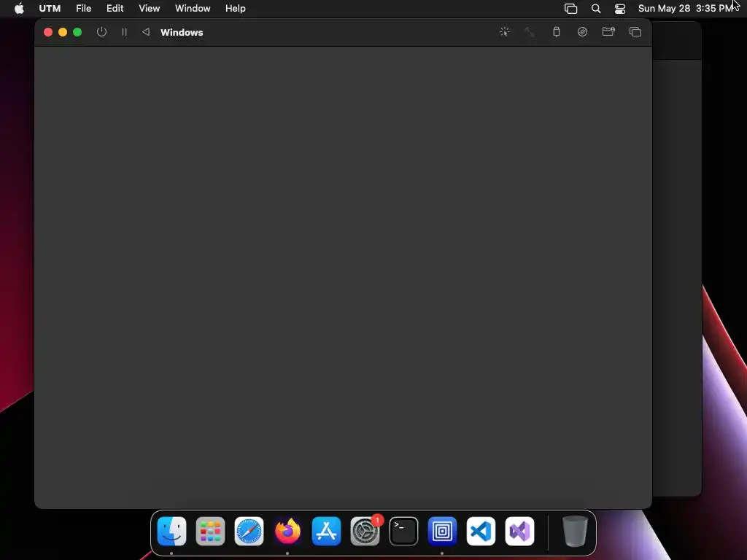Open Launchpad from the Dock
The height and width of the screenshot is (560, 747).
pyautogui.click(x=210, y=531)
